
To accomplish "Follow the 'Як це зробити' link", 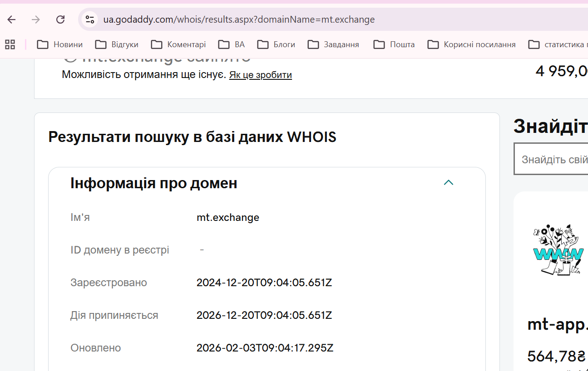I will pyautogui.click(x=261, y=75).
